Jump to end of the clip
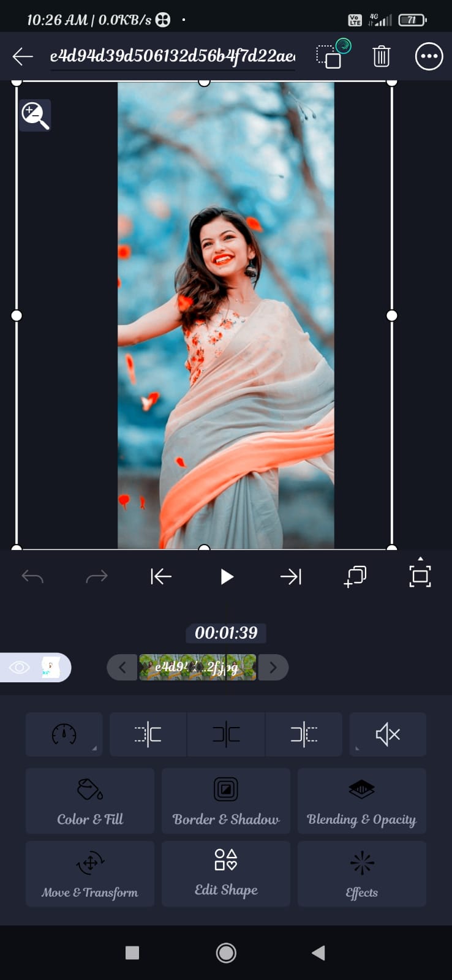The width and height of the screenshot is (452, 980). click(x=290, y=576)
